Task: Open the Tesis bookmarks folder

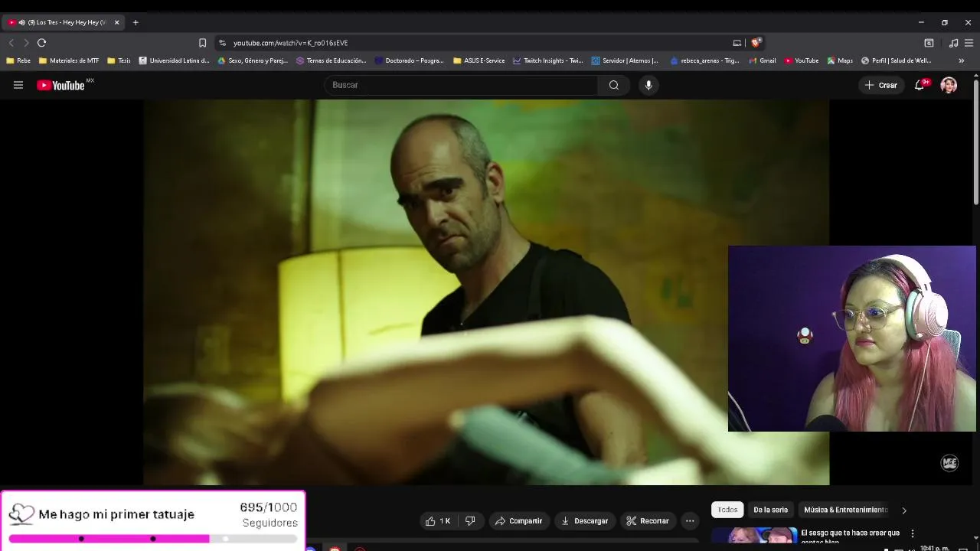Action: (x=119, y=60)
